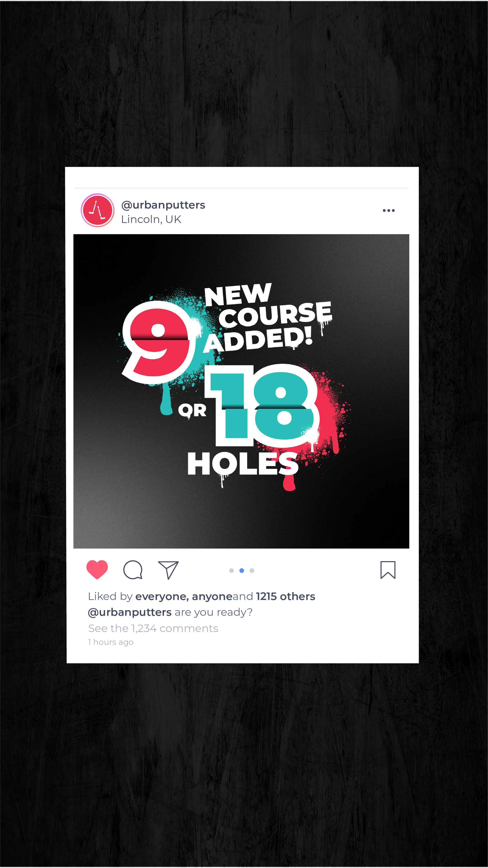
Task: Click the '1 hours ago' timestamp
Action: point(110,642)
